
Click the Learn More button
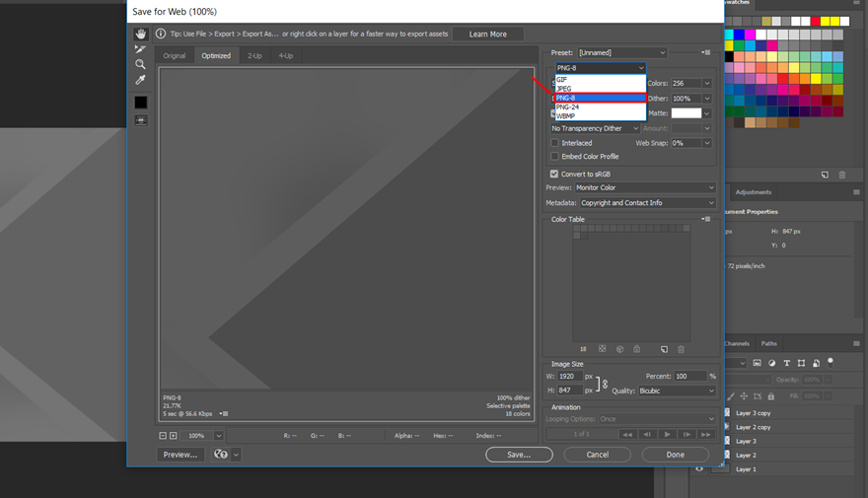pyautogui.click(x=487, y=35)
